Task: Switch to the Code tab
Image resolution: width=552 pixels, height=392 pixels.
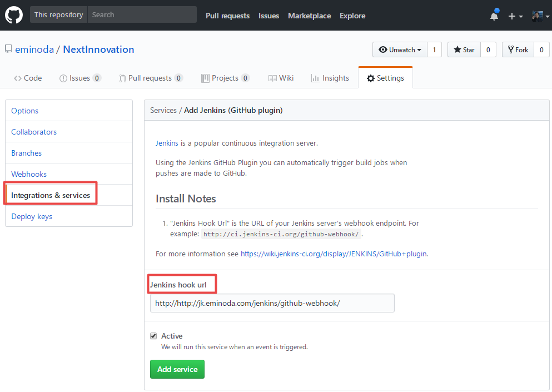Action: (x=28, y=78)
